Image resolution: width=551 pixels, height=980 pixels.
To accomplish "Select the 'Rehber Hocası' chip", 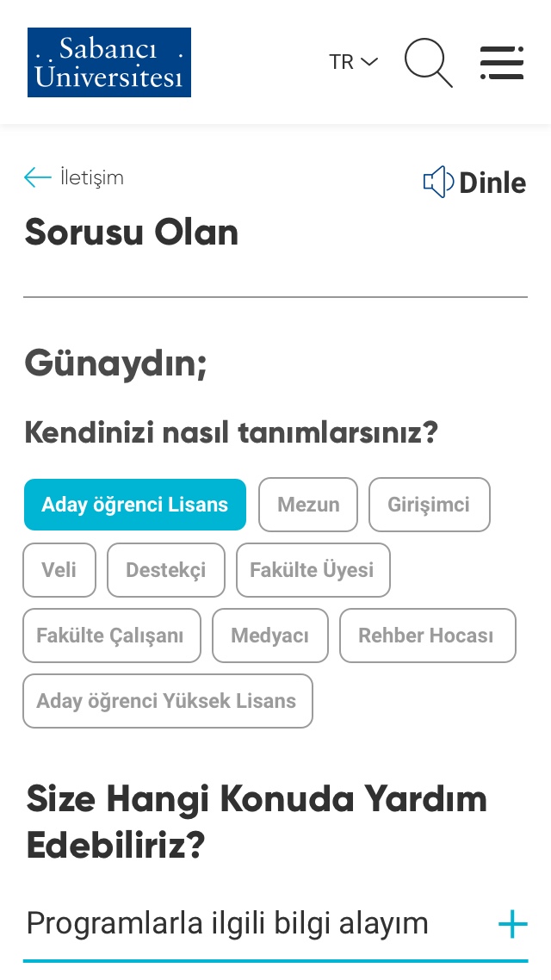I will pyautogui.click(x=427, y=636).
